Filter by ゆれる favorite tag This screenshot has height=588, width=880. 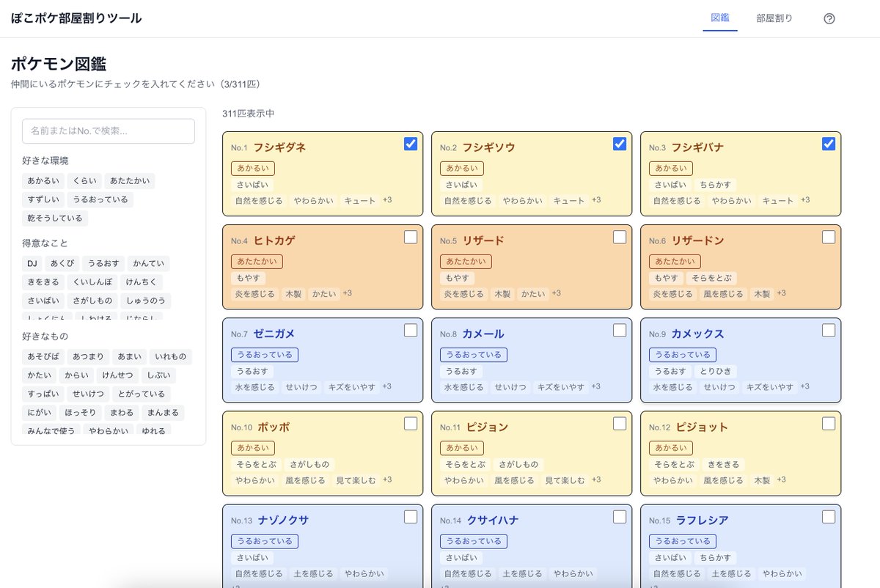pos(154,431)
